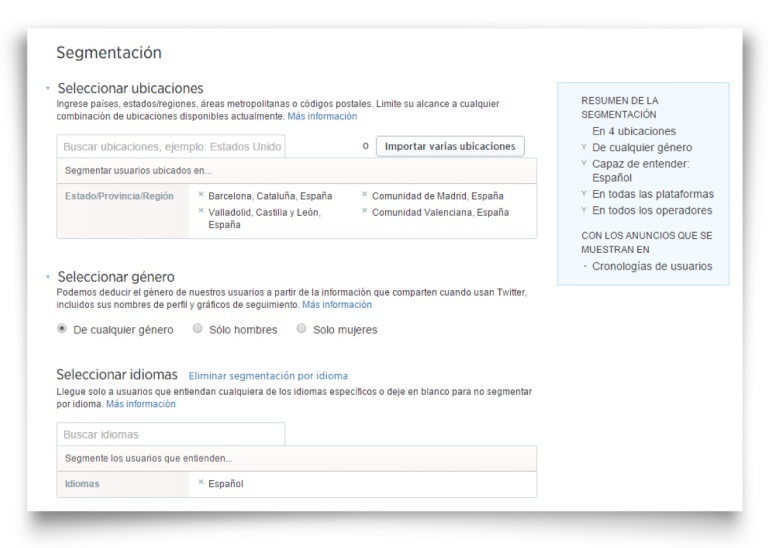Focus the Buscar idiomas search field
768x548 pixels.
[171, 434]
